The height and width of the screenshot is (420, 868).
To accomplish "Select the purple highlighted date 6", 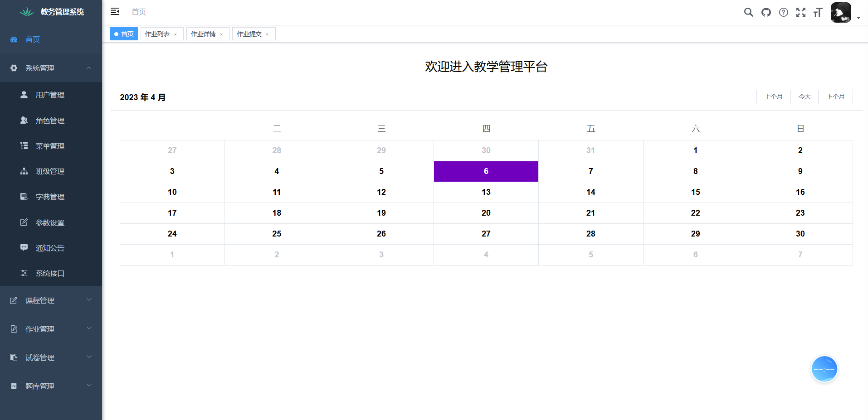I will pos(486,171).
